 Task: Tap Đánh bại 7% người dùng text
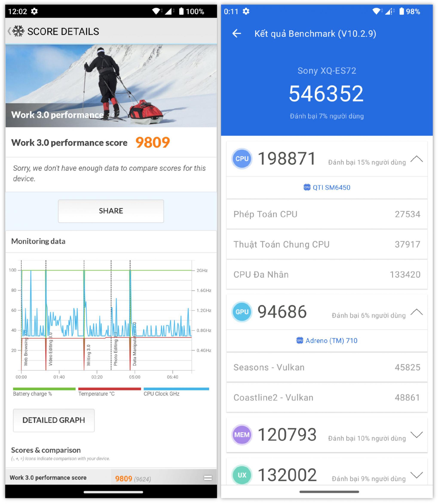tap(327, 116)
